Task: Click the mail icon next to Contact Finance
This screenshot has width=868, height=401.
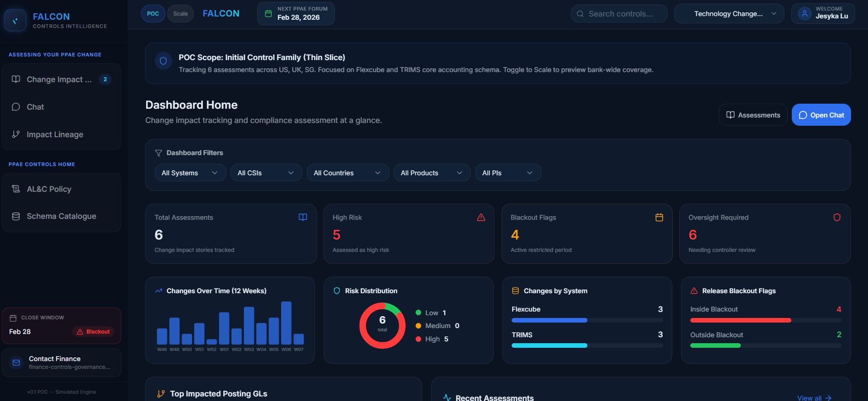Action: pyautogui.click(x=17, y=362)
